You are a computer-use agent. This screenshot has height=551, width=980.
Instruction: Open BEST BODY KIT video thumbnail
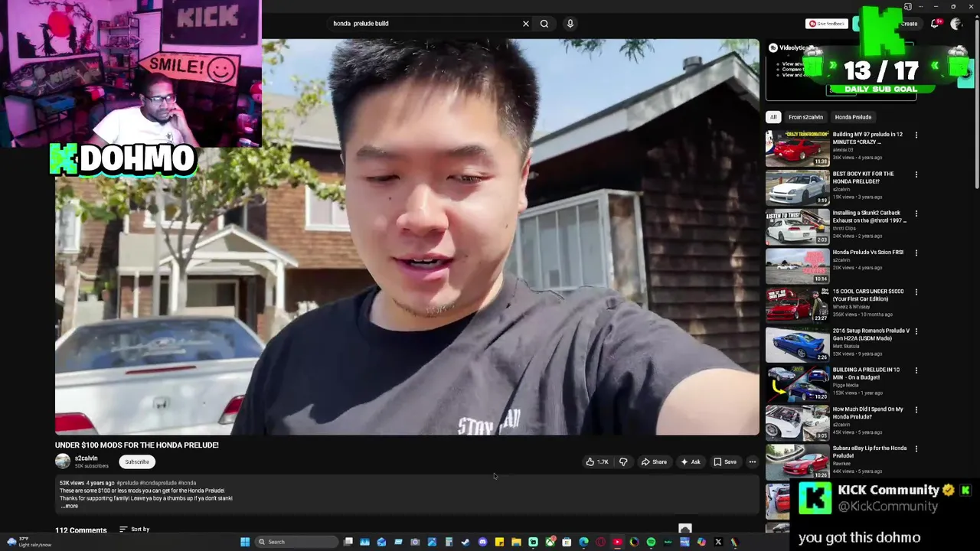pyautogui.click(x=797, y=187)
